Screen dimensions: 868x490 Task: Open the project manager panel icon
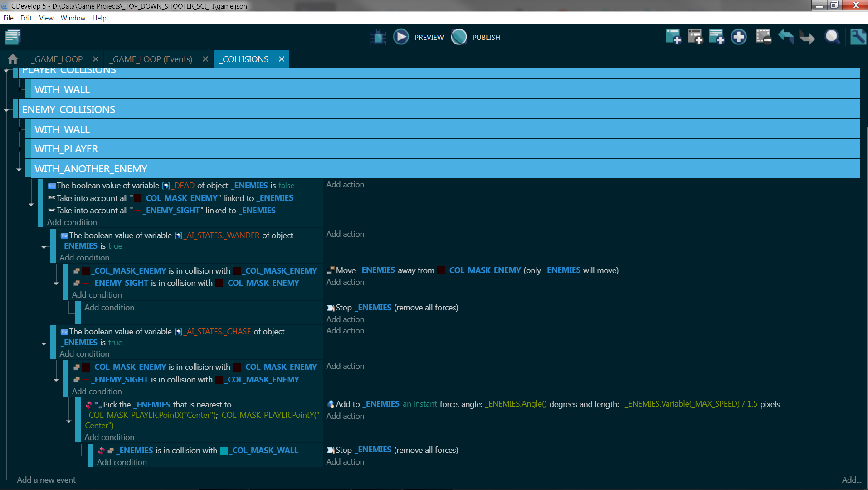12,37
